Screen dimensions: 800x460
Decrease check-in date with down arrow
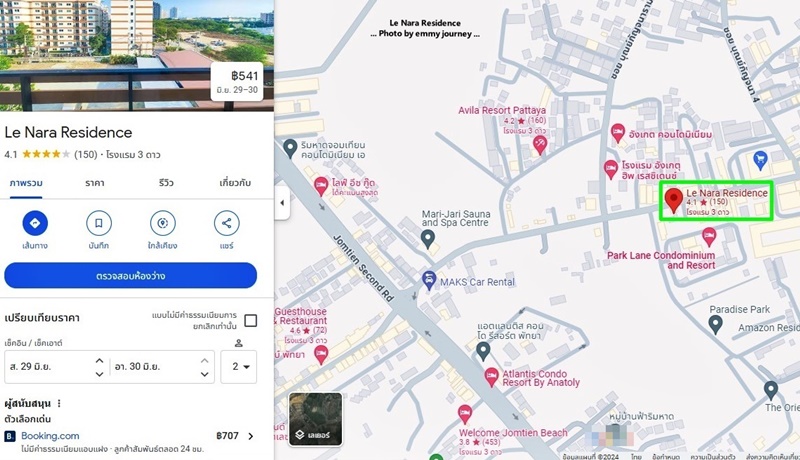click(99, 374)
